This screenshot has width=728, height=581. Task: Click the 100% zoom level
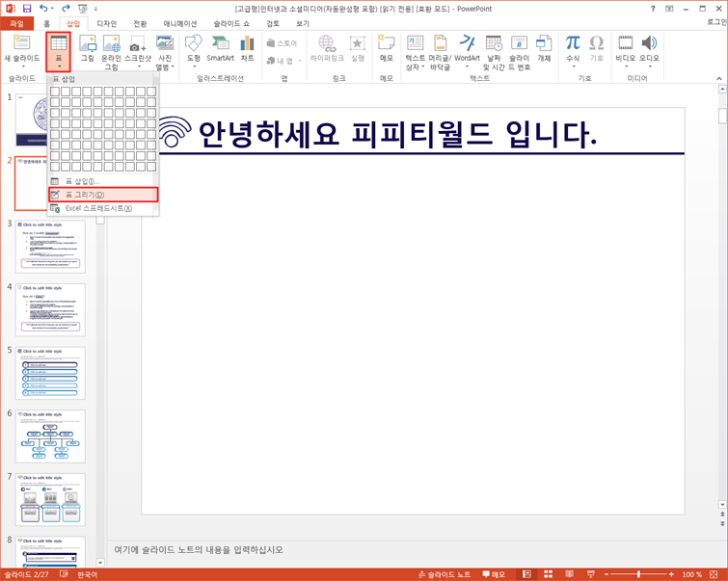pyautogui.click(x=691, y=574)
